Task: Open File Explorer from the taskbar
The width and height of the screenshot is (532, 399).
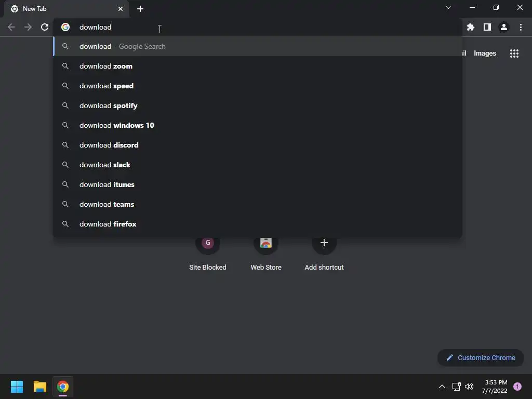Action: (x=40, y=387)
